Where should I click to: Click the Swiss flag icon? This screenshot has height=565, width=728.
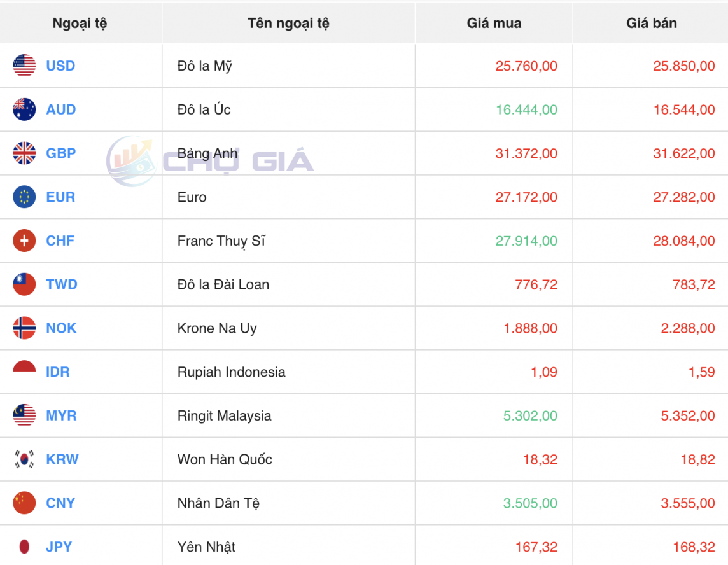coord(24,241)
